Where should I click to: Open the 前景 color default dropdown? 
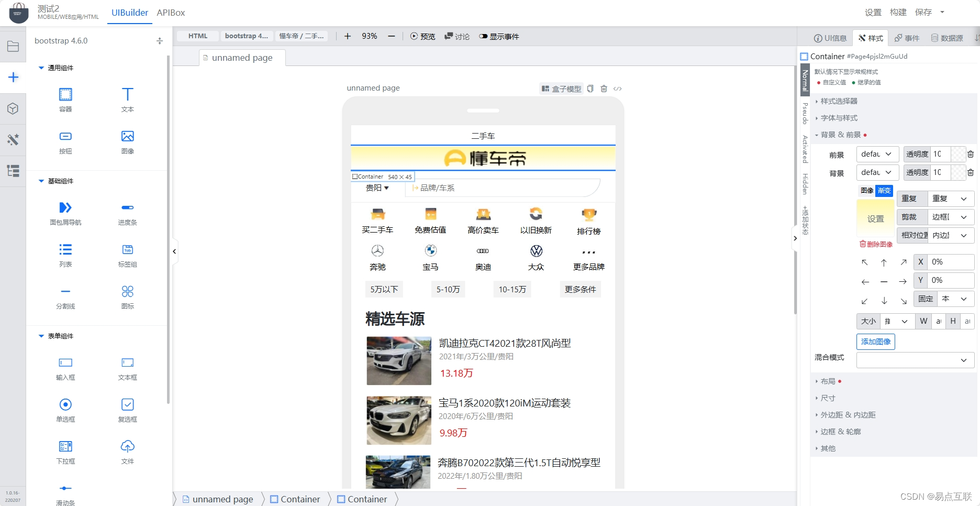coord(878,154)
